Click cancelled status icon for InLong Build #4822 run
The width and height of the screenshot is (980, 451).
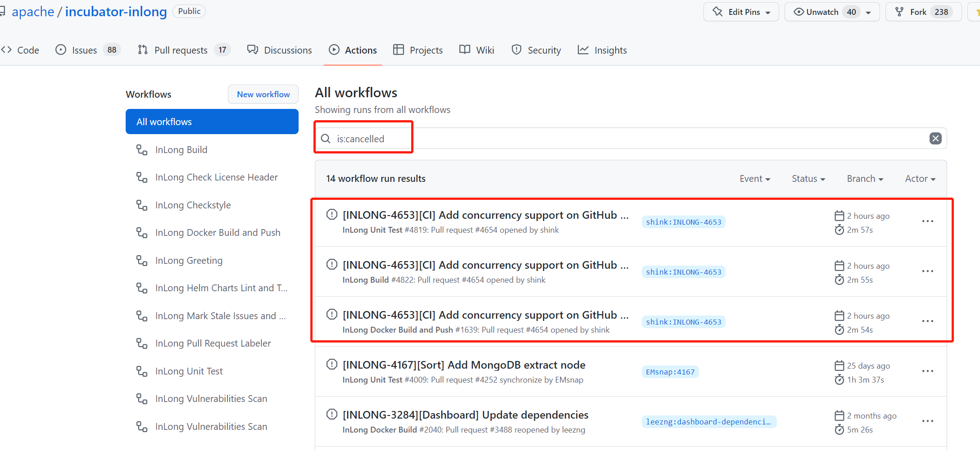pyautogui.click(x=332, y=265)
